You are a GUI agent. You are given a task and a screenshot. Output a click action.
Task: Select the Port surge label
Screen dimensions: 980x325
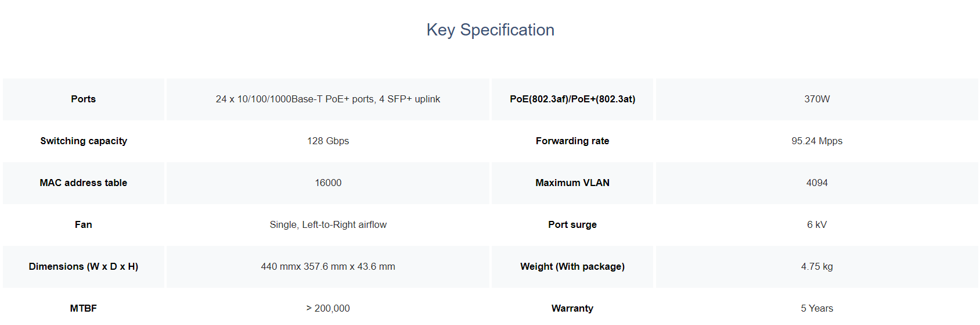(x=572, y=225)
